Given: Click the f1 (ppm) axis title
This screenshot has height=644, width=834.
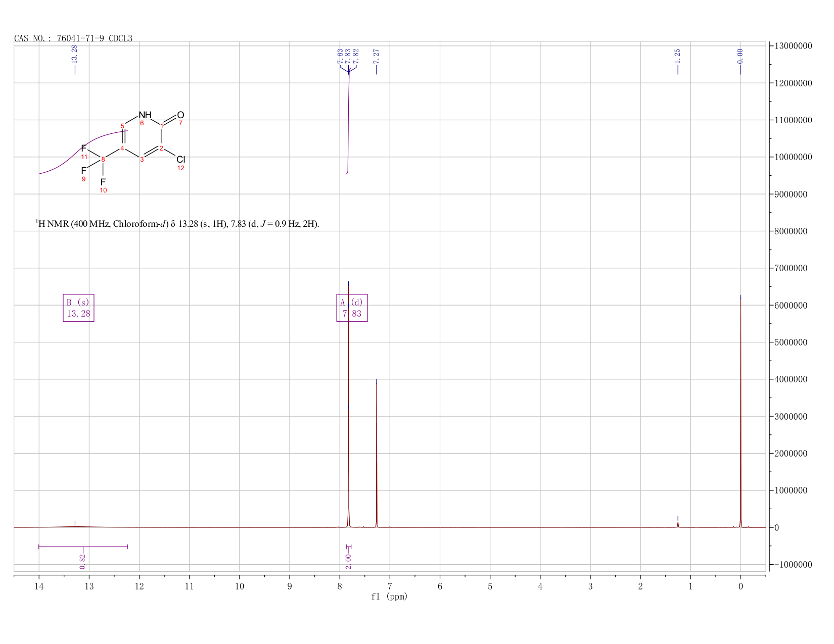Looking at the screenshot, I should [389, 597].
